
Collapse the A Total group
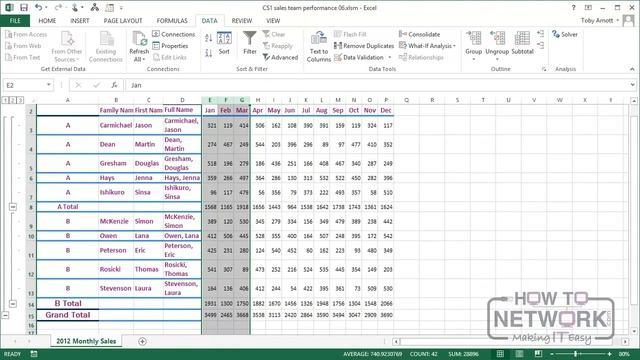[13, 207]
